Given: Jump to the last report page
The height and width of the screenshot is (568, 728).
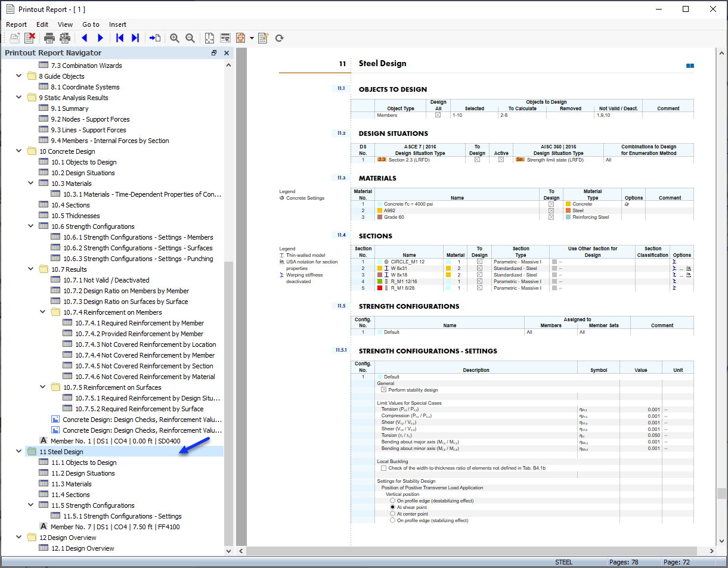Looking at the screenshot, I should tap(134, 38).
